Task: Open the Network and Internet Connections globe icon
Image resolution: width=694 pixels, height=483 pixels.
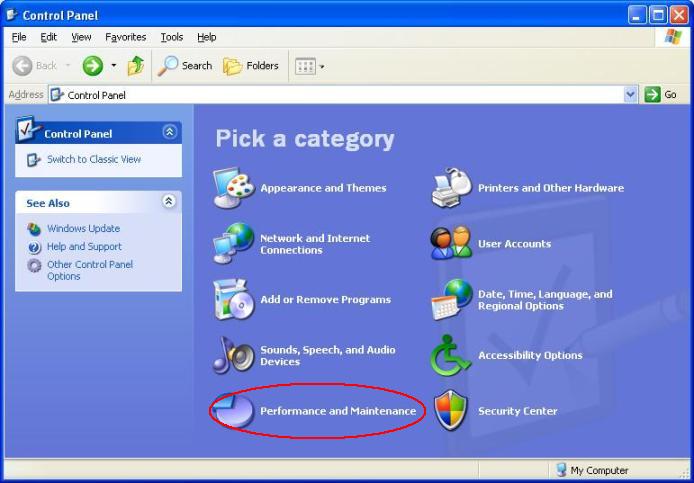Action: coord(234,243)
